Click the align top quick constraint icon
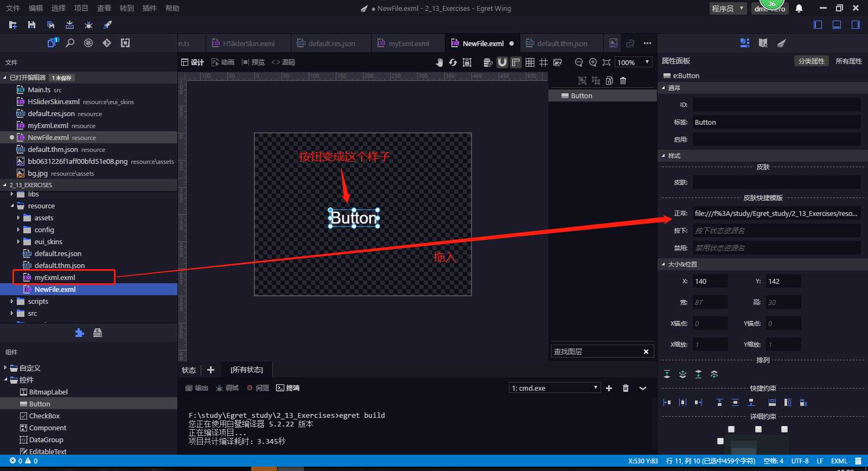The width and height of the screenshot is (868, 471). tap(719, 403)
